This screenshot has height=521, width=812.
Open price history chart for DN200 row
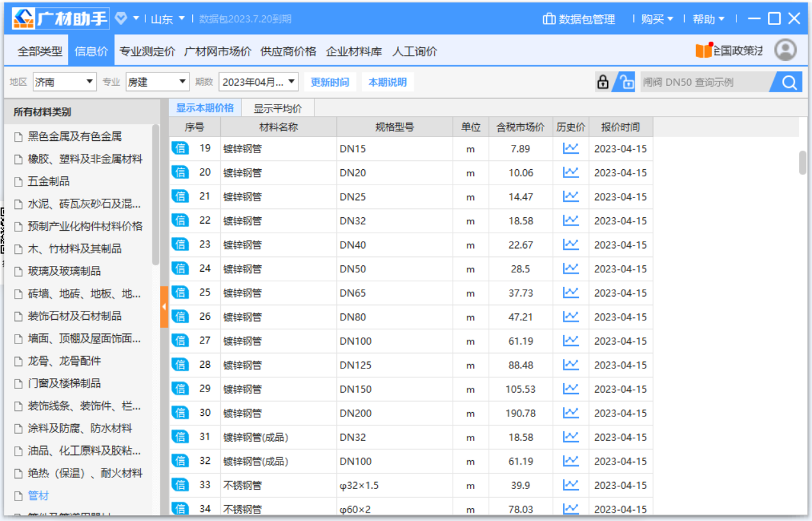pyautogui.click(x=571, y=412)
